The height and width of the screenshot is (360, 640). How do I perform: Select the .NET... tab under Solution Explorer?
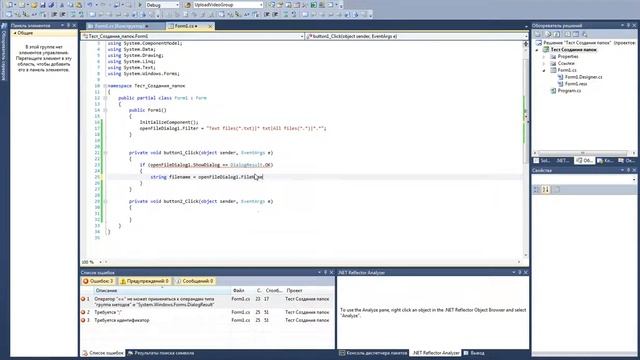point(563,161)
